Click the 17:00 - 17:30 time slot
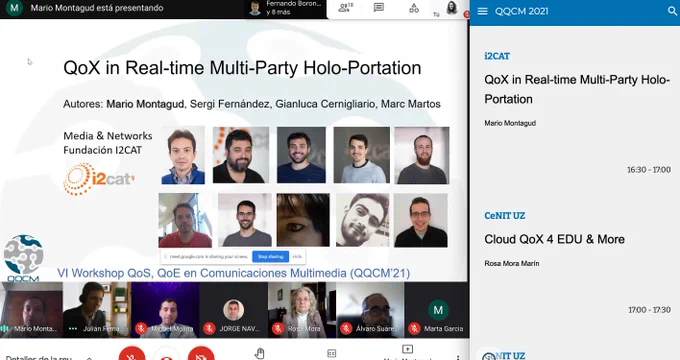Image resolution: width=680 pixels, height=360 pixels. pyautogui.click(x=649, y=310)
